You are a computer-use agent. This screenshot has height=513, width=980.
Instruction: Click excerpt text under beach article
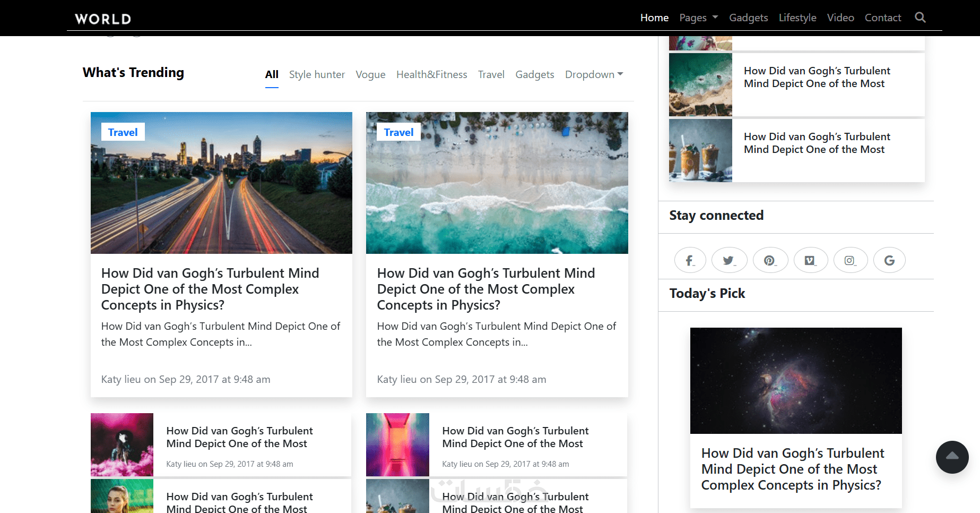point(497,334)
